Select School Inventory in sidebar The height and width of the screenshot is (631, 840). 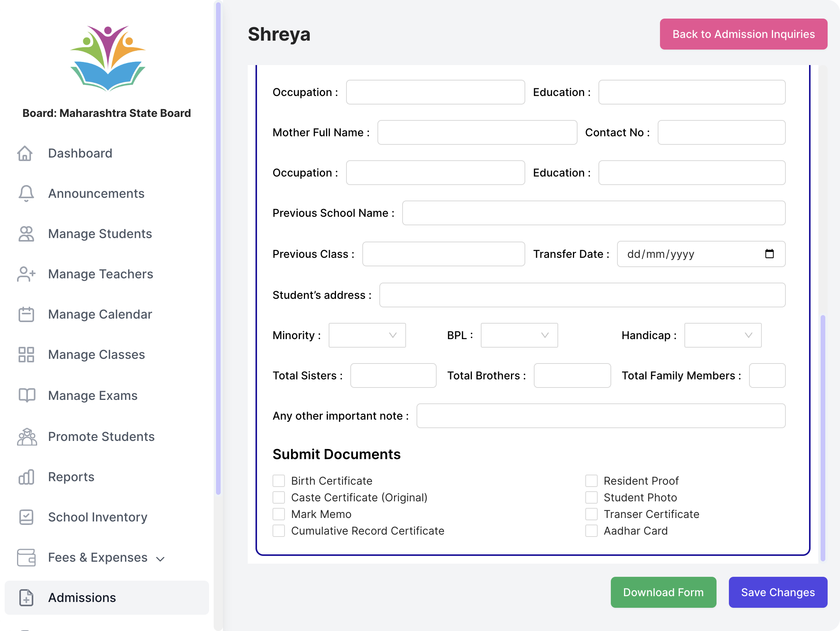[x=107, y=517]
